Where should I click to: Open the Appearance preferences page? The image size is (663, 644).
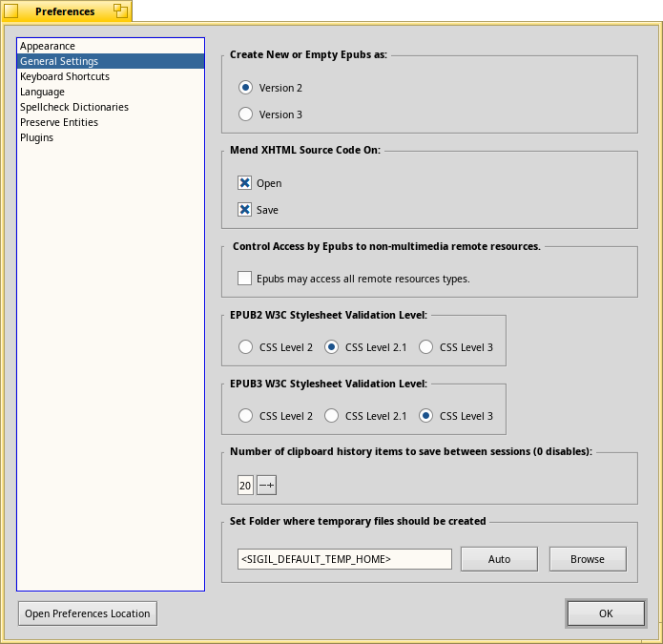[111, 46]
